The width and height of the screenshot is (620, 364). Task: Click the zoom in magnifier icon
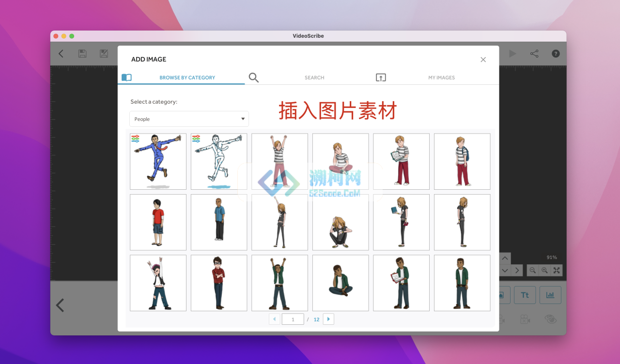tap(544, 271)
